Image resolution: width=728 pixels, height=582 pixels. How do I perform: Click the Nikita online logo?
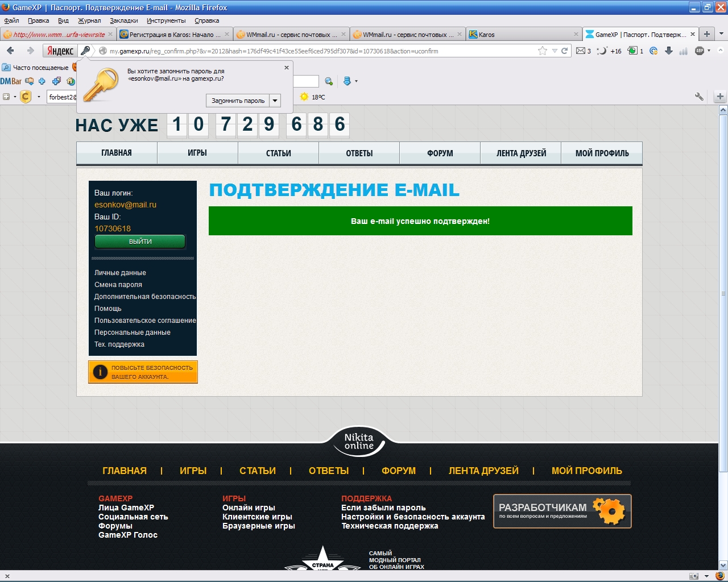coord(359,442)
